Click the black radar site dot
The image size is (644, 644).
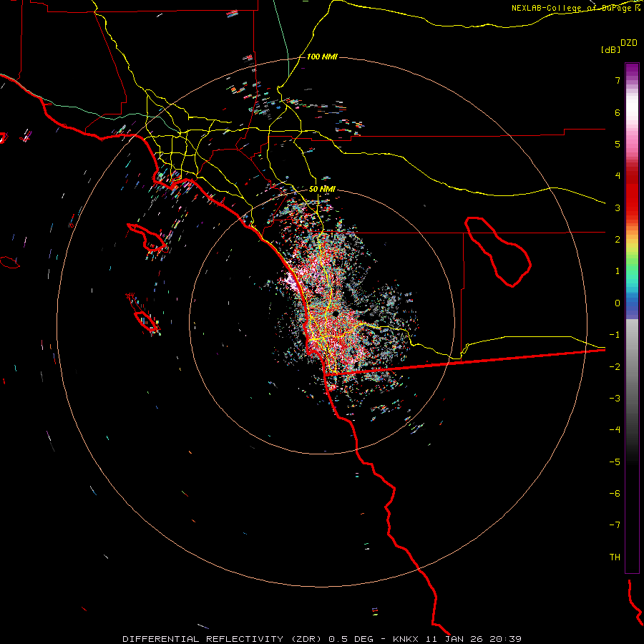point(336,314)
